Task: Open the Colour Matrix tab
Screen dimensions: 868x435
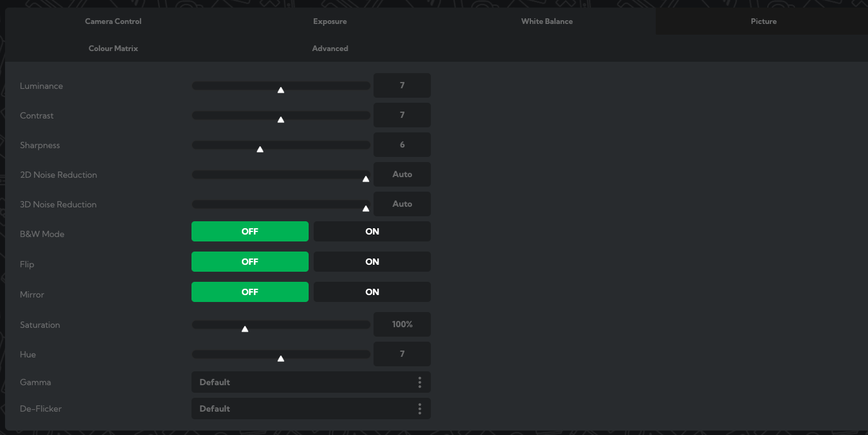Action: (113, 49)
